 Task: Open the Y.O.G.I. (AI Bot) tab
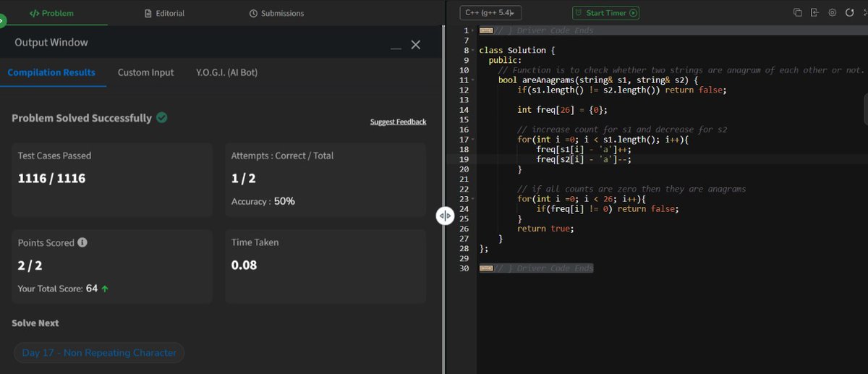click(x=226, y=72)
